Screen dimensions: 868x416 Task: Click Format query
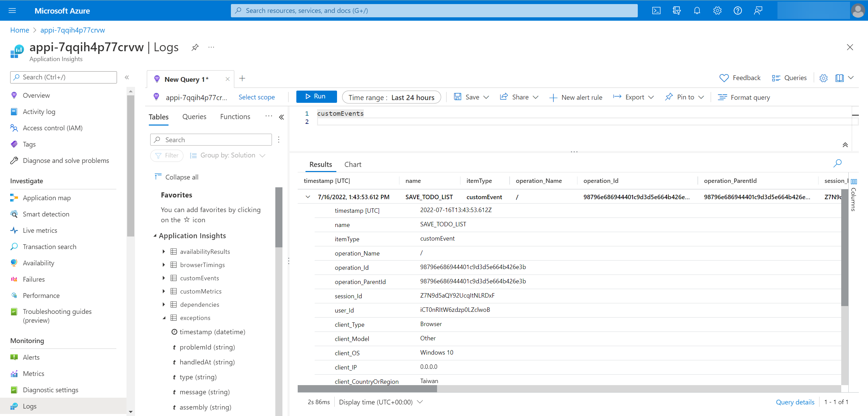click(x=744, y=97)
